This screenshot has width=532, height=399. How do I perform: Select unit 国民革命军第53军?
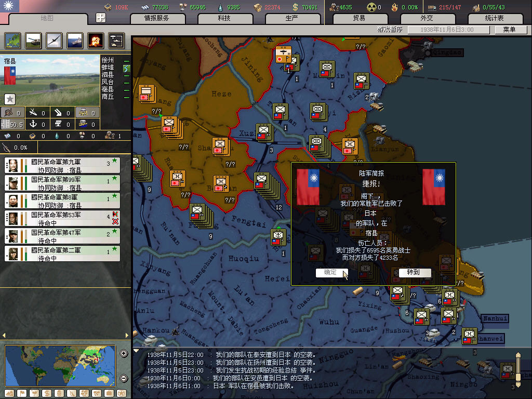(x=62, y=219)
